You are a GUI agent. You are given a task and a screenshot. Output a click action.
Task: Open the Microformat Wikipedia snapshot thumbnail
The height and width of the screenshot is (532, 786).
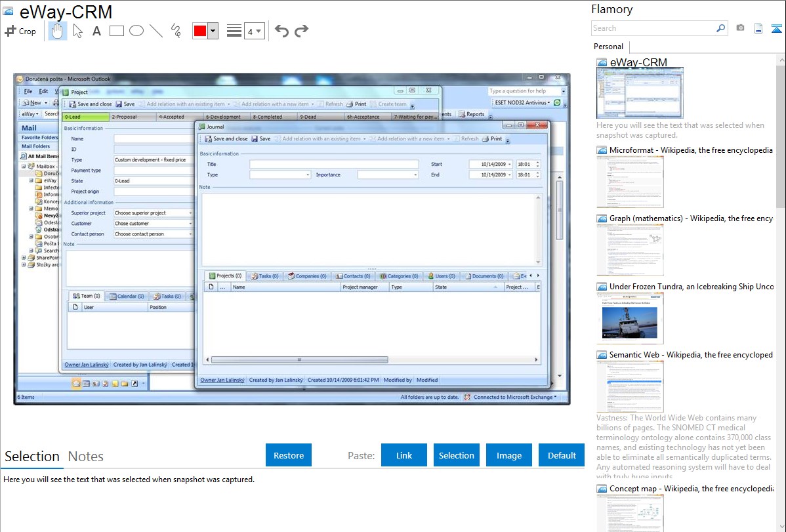click(630, 182)
